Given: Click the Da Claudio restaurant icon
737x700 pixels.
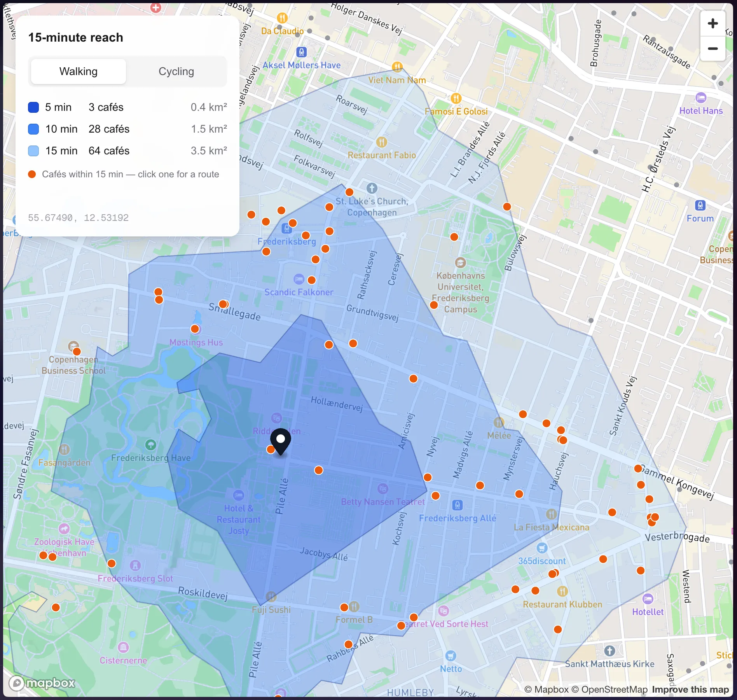Looking at the screenshot, I should (282, 17).
